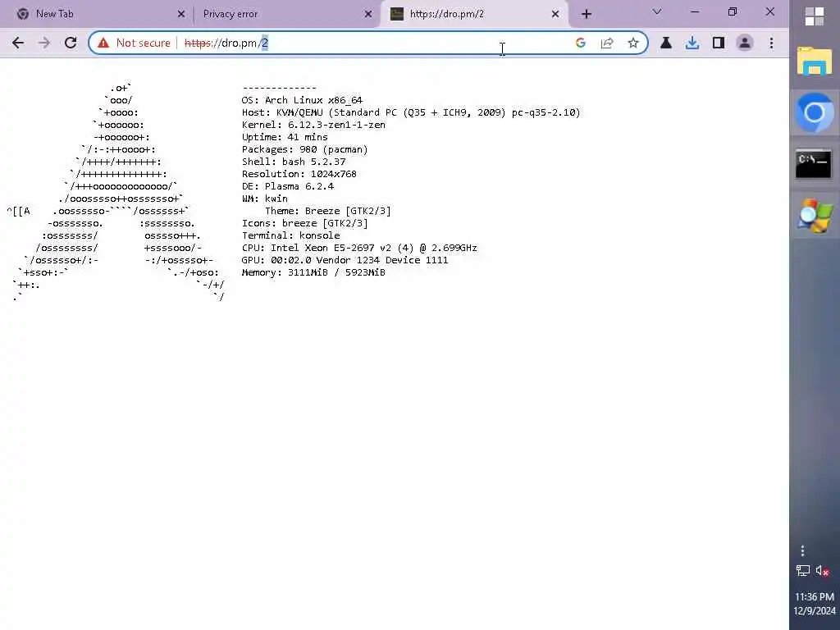Close the Privacy error tab
Screen dimensions: 840x630
pos(368,14)
